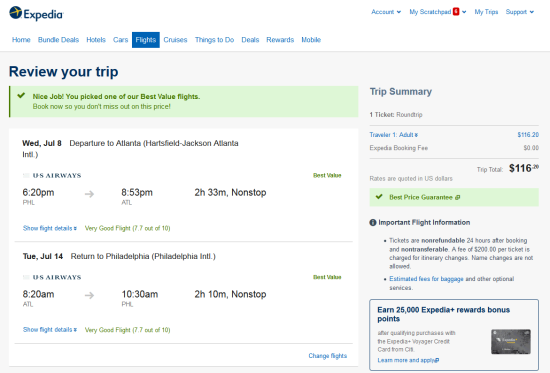
Task: Expand the Support dropdown menu
Action: 519,12
